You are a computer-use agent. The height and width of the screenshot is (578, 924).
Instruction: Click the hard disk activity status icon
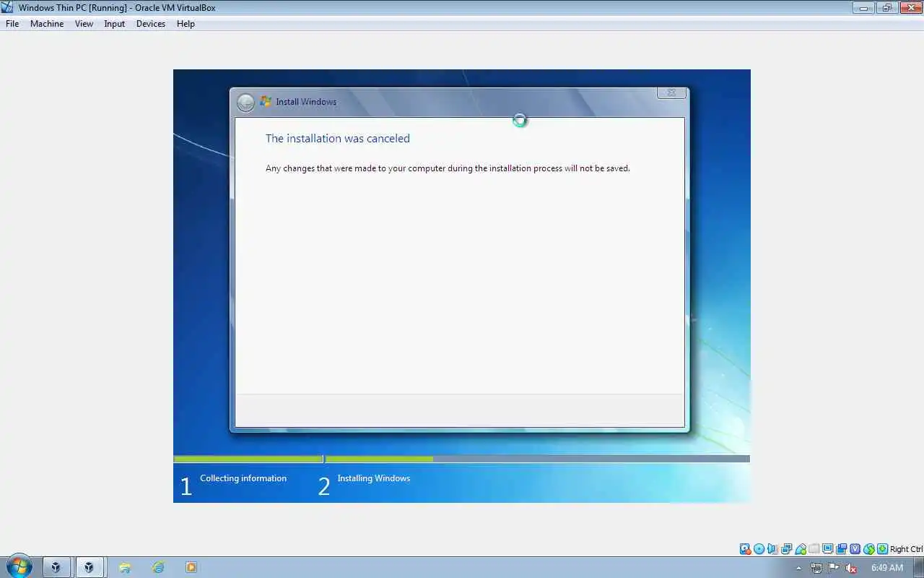746,549
